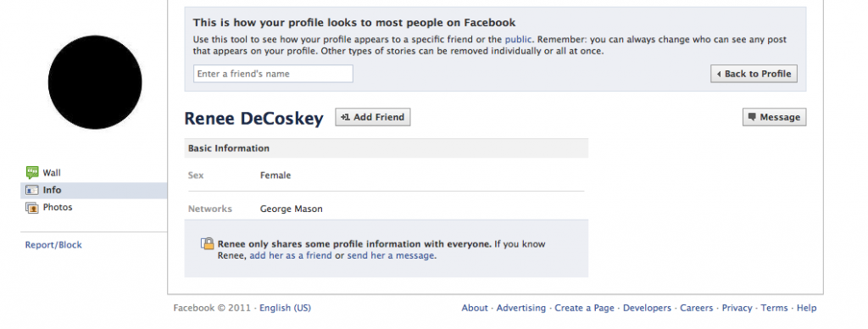
Task: Click the Photos icon in sidebar
Action: click(32, 207)
